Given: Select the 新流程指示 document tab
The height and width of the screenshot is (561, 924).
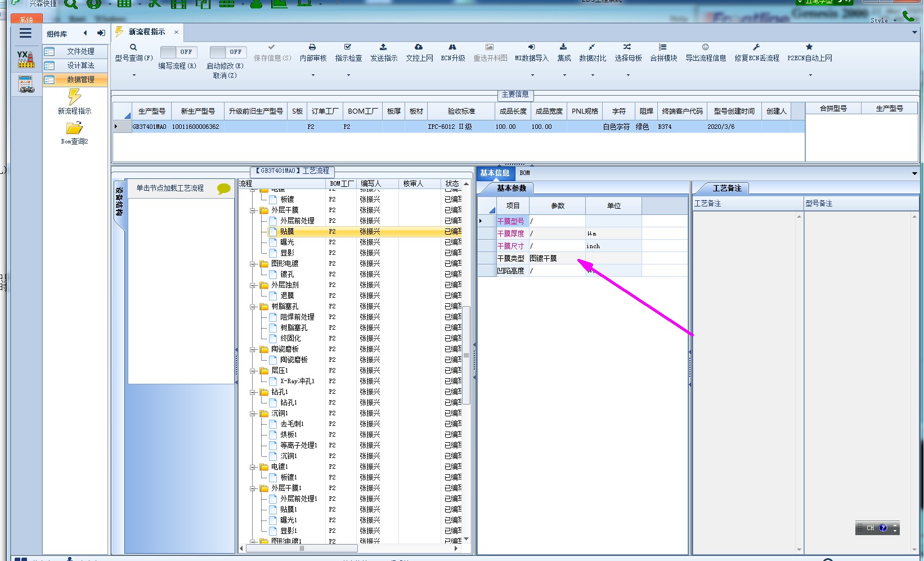Looking at the screenshot, I should 146,32.
